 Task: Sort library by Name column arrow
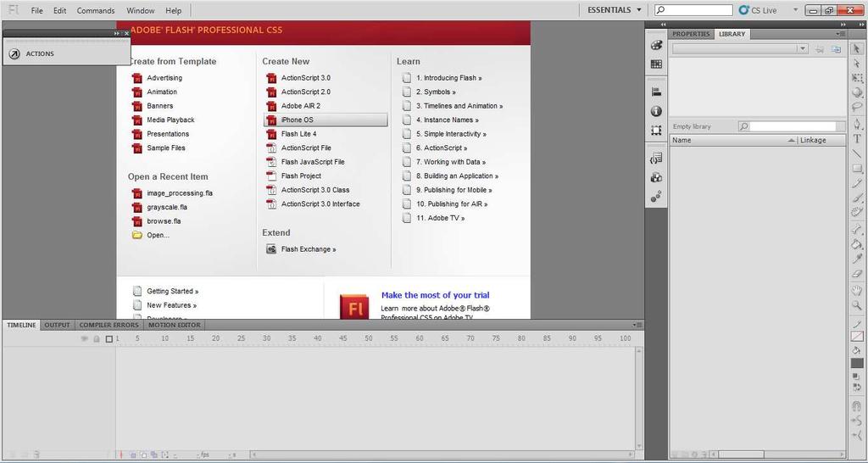point(792,140)
